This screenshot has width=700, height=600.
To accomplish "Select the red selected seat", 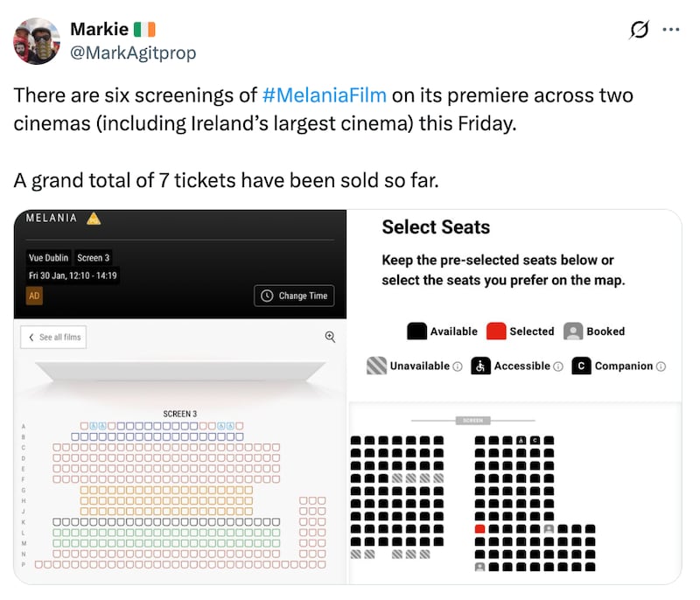I will [479, 529].
